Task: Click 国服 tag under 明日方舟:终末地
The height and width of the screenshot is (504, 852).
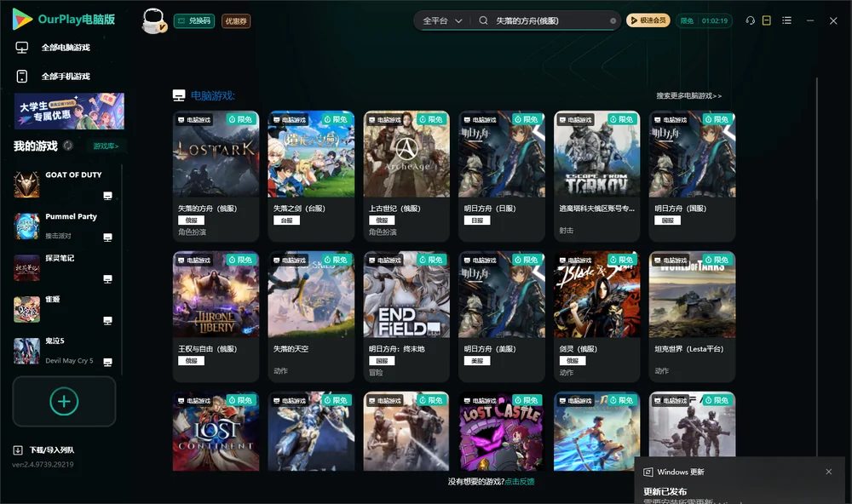Action: click(x=382, y=361)
